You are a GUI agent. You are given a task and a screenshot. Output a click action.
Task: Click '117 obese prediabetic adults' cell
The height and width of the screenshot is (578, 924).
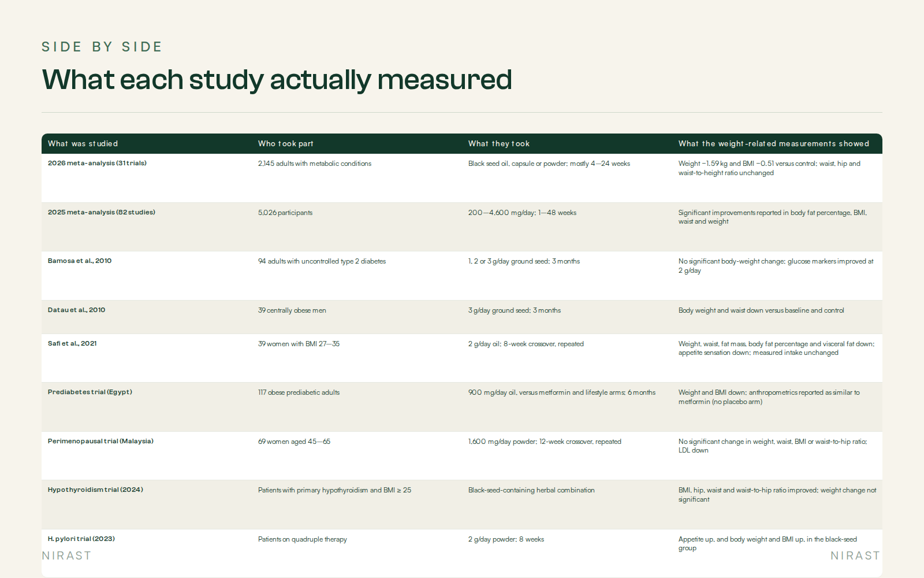pos(299,392)
